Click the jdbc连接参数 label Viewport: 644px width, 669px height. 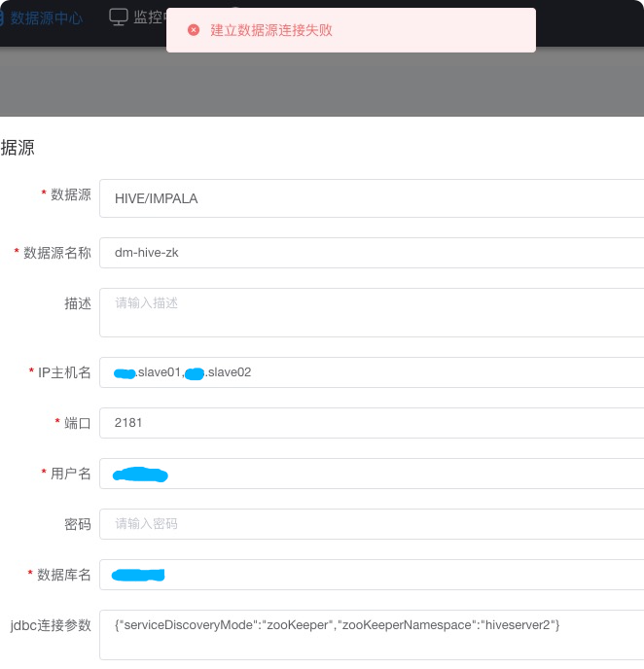click(x=51, y=625)
